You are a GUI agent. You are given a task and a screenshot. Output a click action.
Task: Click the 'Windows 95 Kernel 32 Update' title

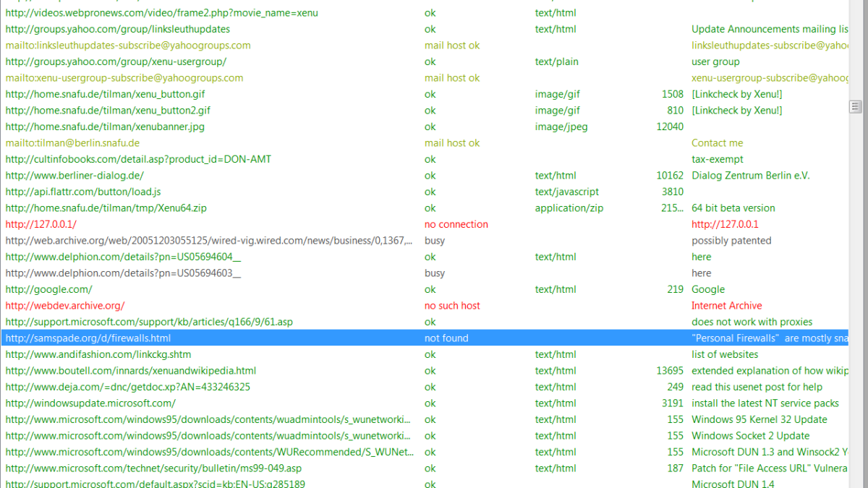click(x=759, y=419)
